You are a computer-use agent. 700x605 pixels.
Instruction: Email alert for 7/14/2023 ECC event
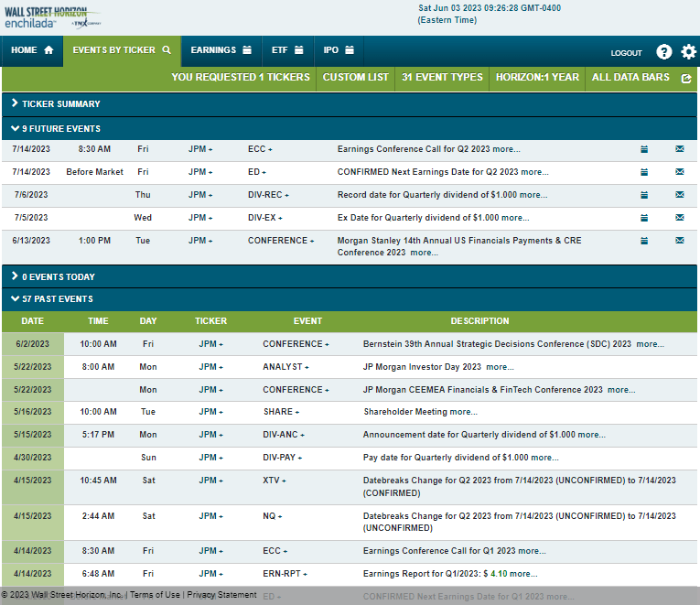(x=680, y=148)
